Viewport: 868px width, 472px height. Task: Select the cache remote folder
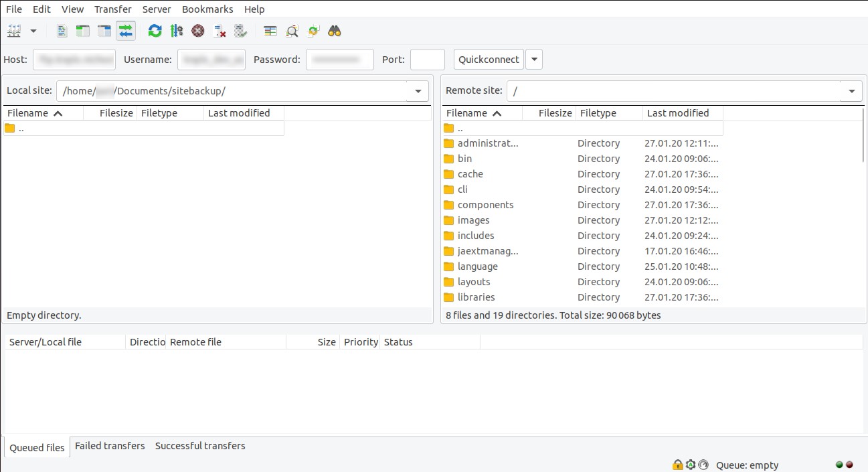[583, 174]
